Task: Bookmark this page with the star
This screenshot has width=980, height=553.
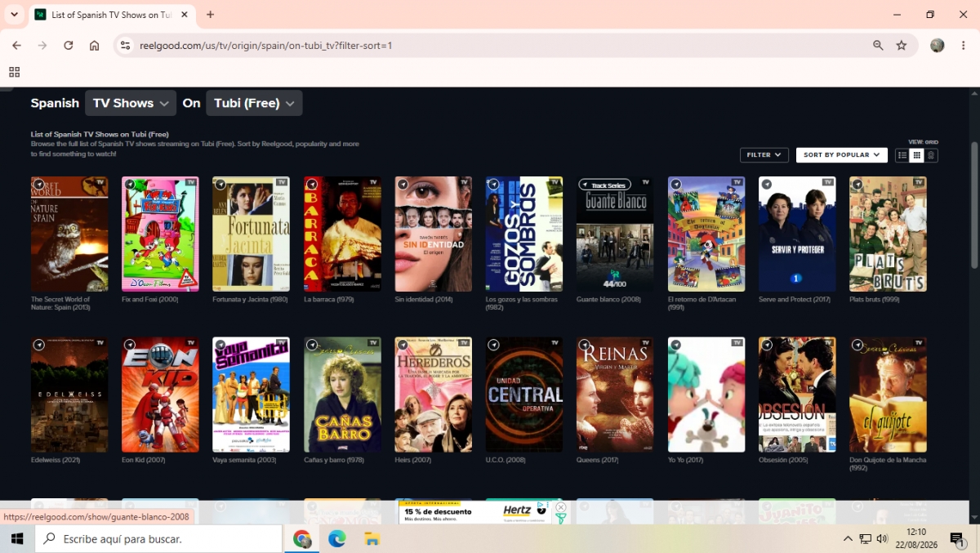Action: [x=902, y=46]
